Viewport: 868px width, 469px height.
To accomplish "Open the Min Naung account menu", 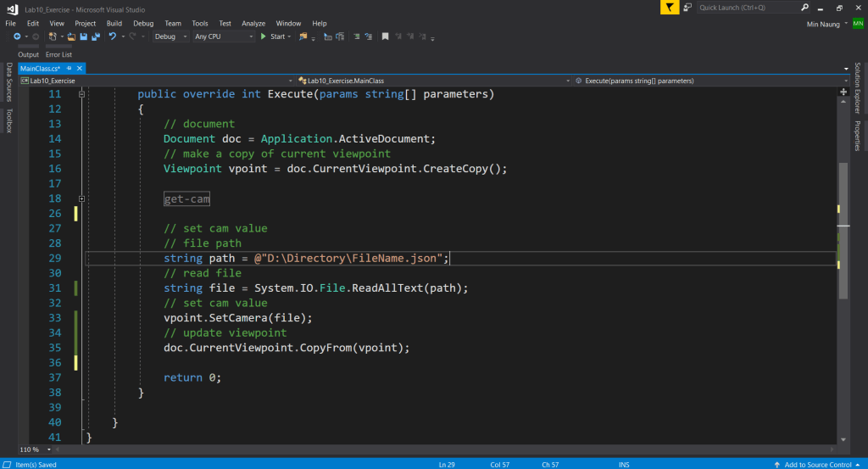I will pos(824,24).
